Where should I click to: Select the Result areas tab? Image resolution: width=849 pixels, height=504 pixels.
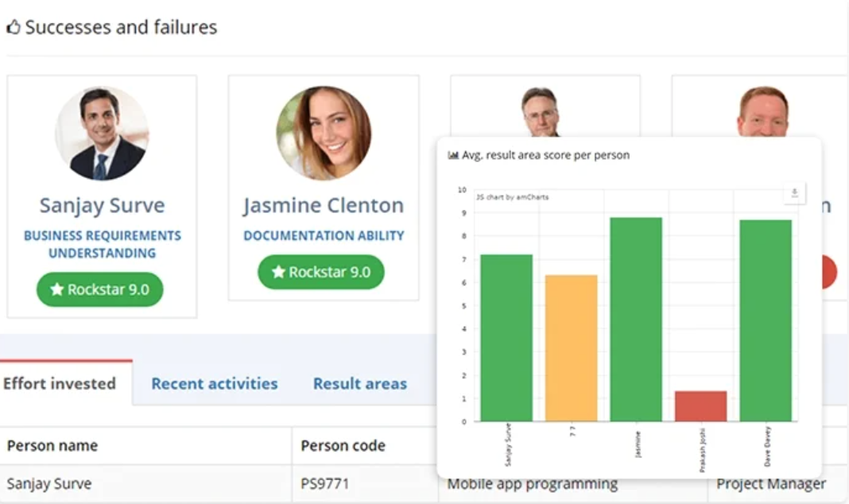pos(359,384)
